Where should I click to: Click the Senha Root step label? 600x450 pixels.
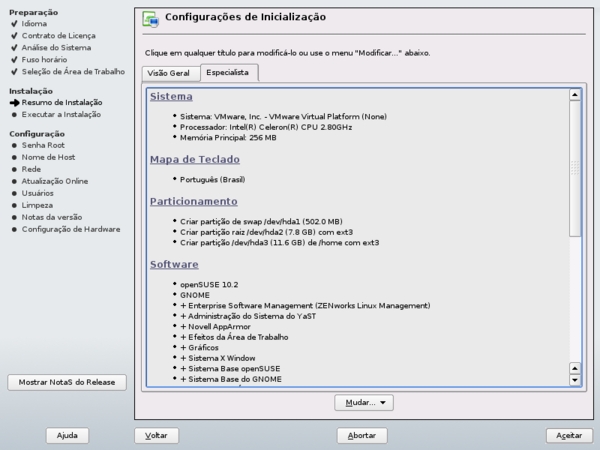[43, 145]
